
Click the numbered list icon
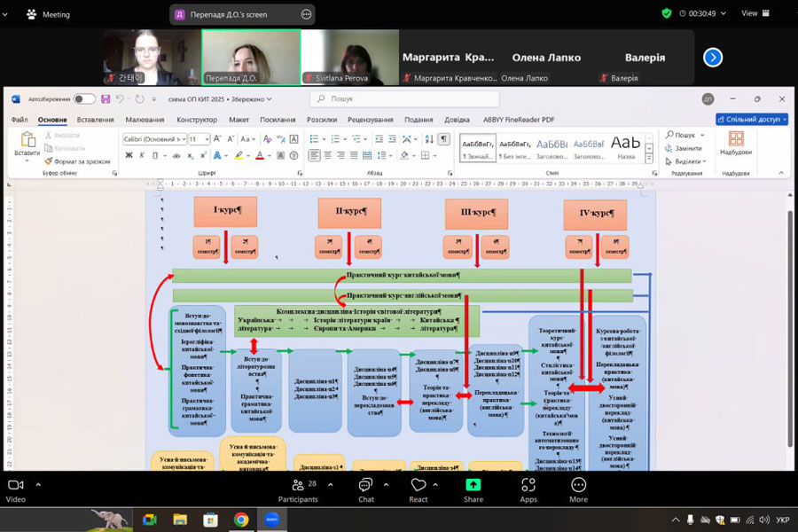pyautogui.click(x=335, y=138)
